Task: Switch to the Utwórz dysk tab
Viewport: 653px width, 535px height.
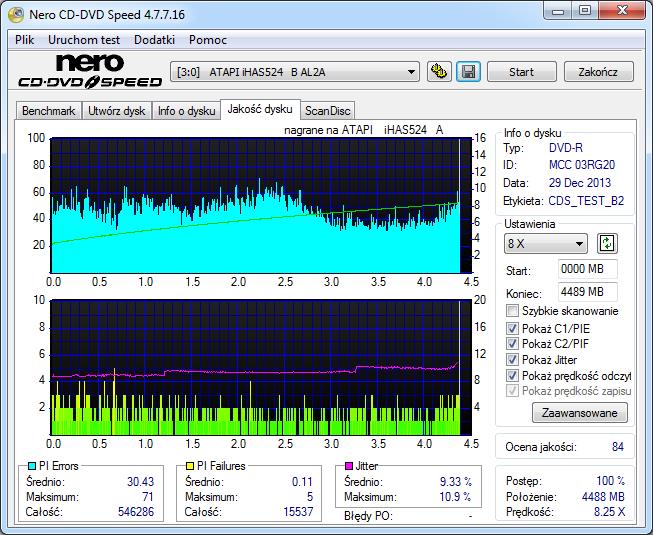Action: pyautogui.click(x=117, y=111)
